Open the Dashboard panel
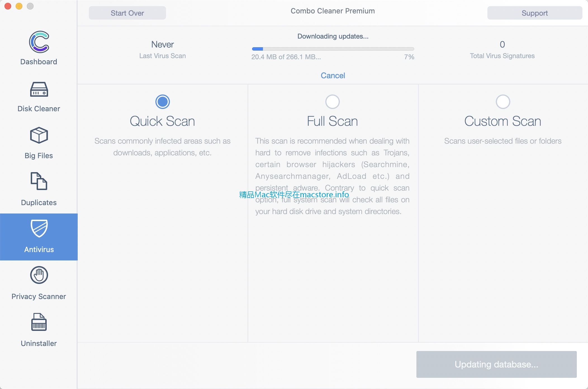This screenshot has height=389, width=588. click(x=38, y=49)
